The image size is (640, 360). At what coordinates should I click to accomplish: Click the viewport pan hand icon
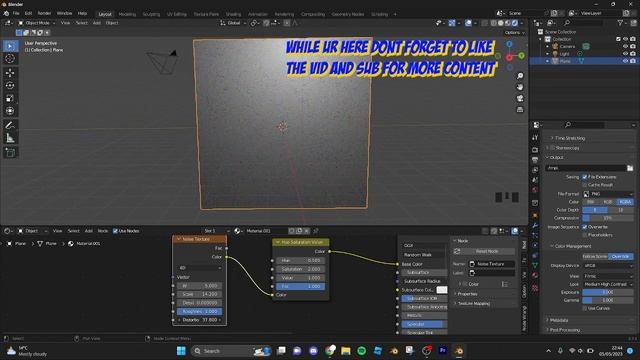tap(520, 87)
